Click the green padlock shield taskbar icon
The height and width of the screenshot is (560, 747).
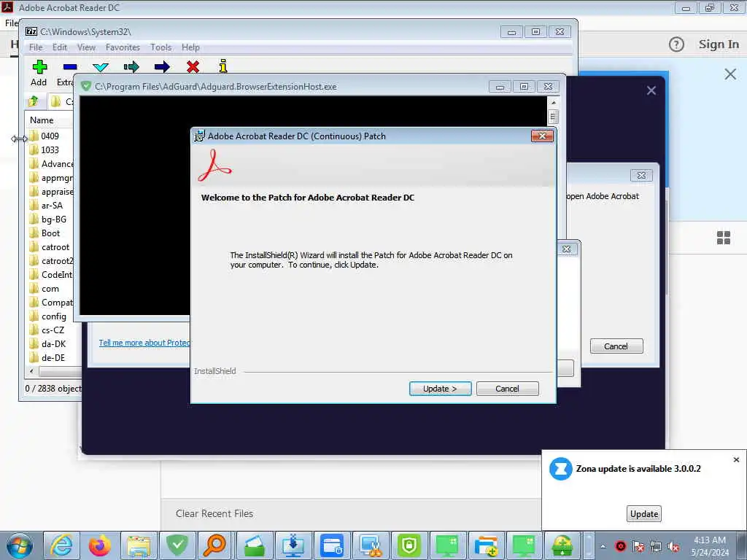coord(409,545)
